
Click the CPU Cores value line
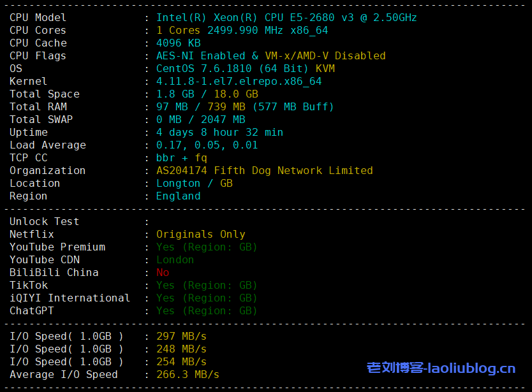242,31
